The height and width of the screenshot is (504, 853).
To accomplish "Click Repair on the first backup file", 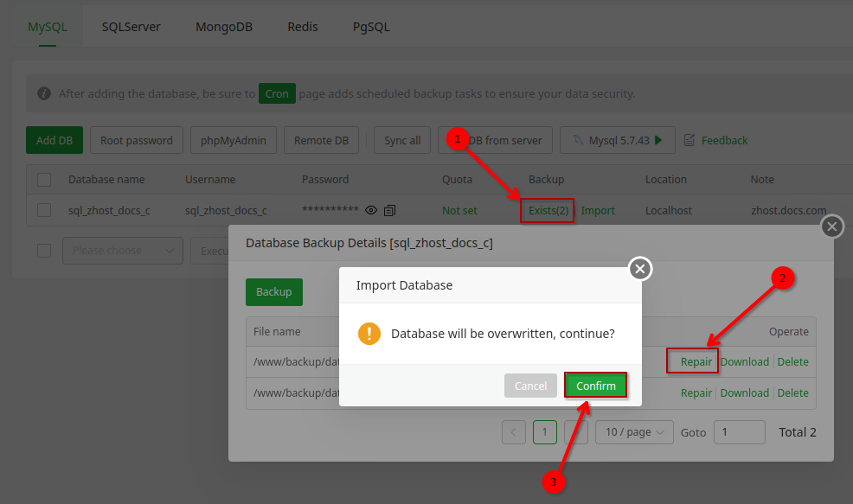I will coord(696,362).
